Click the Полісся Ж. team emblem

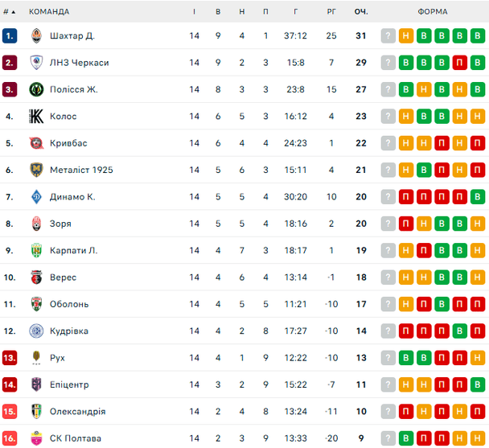(x=36, y=89)
